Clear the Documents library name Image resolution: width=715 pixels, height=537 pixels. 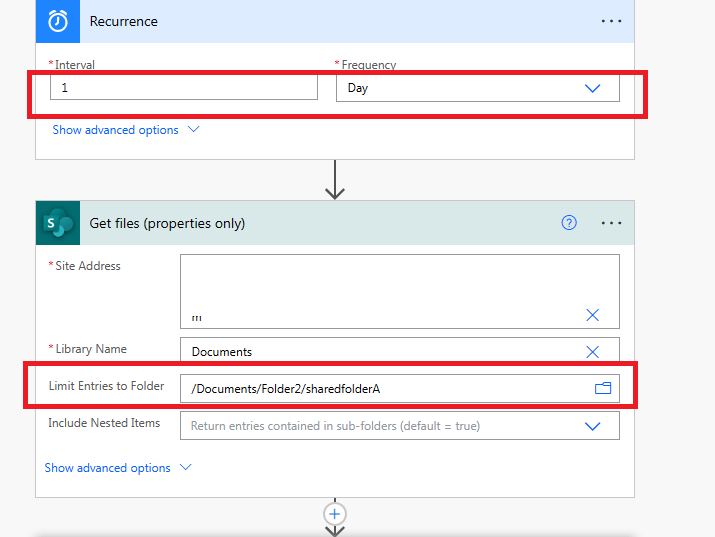[592, 351]
